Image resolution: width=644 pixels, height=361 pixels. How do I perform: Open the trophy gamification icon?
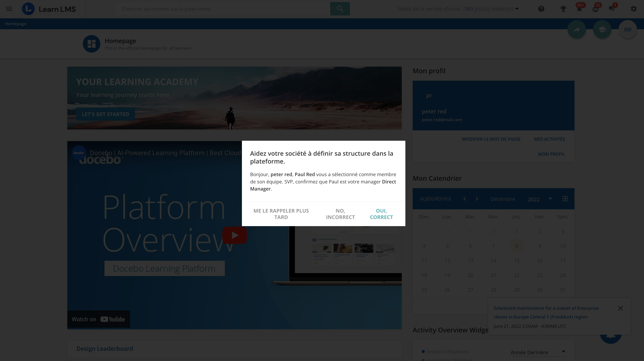[563, 9]
